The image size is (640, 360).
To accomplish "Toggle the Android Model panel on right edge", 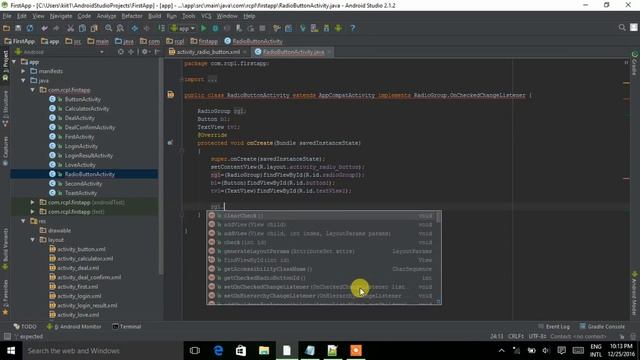I will [x=635, y=293].
